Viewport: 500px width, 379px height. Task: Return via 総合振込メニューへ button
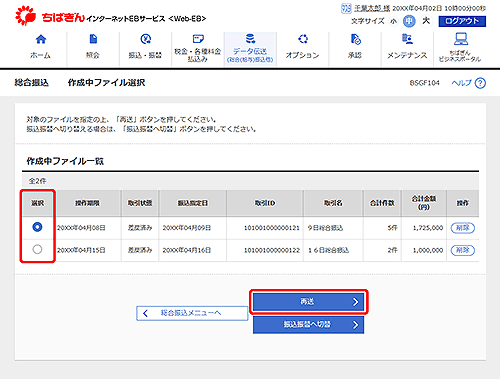pos(192,313)
